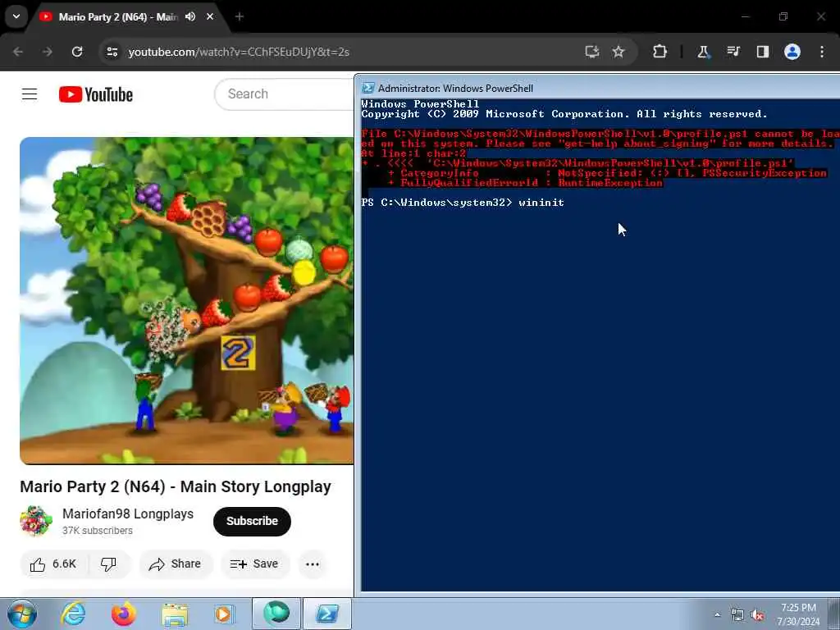
Task: Reload the YouTube page
Action: coord(77,52)
